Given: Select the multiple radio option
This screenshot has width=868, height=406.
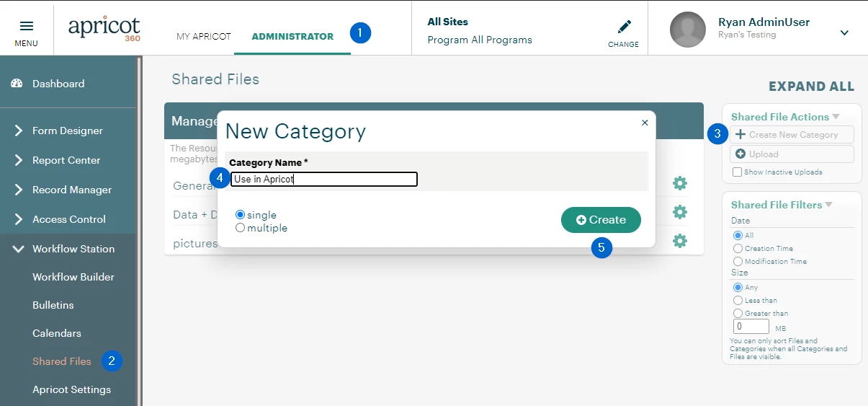Looking at the screenshot, I should [x=241, y=228].
